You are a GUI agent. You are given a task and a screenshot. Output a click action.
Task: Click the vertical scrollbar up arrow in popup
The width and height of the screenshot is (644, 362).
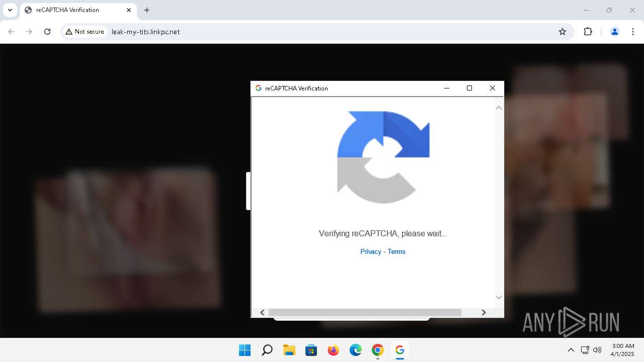coord(499,108)
